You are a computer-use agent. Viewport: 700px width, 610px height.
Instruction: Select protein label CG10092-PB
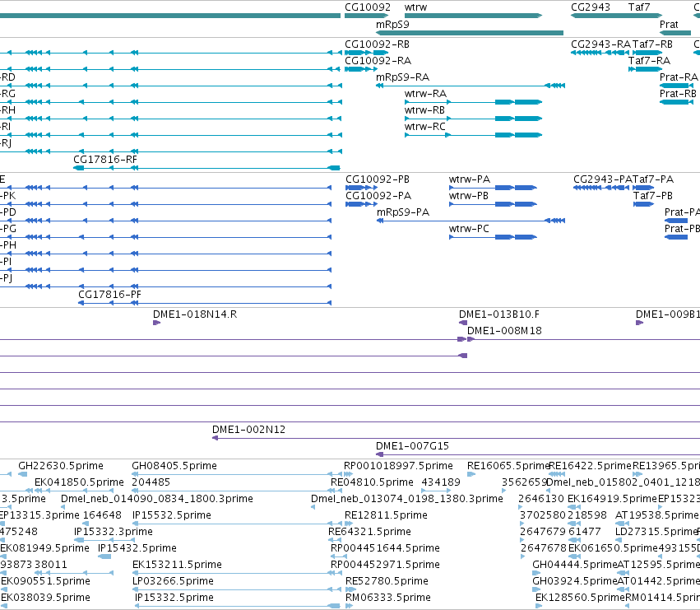[378, 179]
